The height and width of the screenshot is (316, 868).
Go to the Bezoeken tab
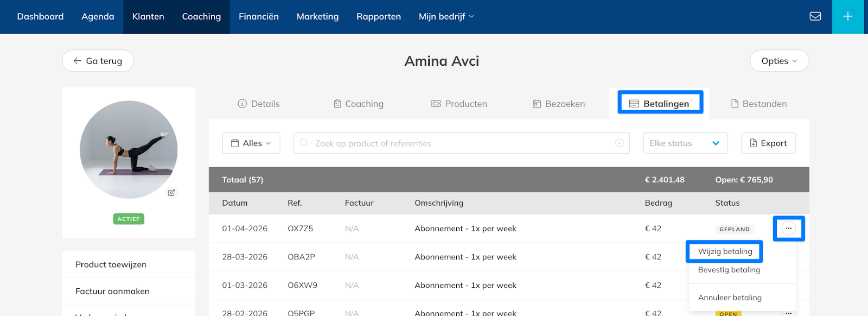click(x=559, y=104)
